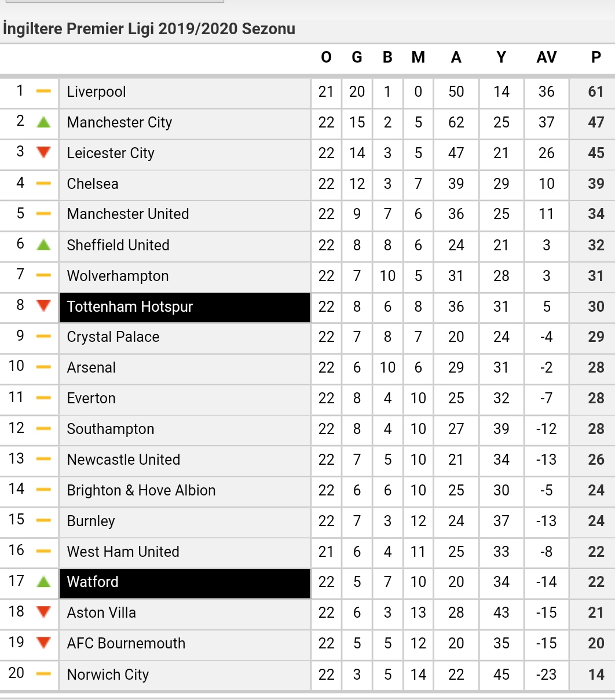Click the AV goal difference column header
The height and width of the screenshot is (700, 615).
(x=547, y=57)
